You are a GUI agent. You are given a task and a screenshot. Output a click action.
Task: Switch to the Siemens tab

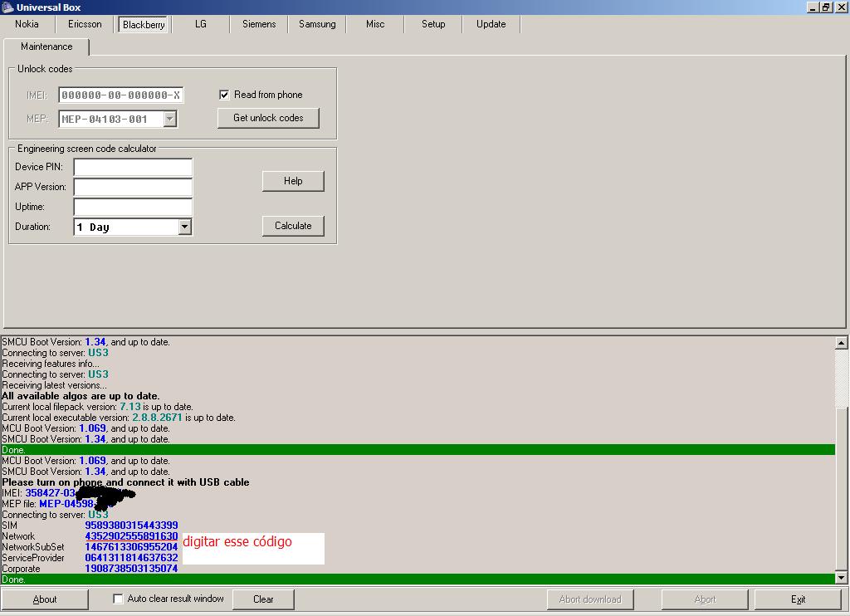[259, 24]
